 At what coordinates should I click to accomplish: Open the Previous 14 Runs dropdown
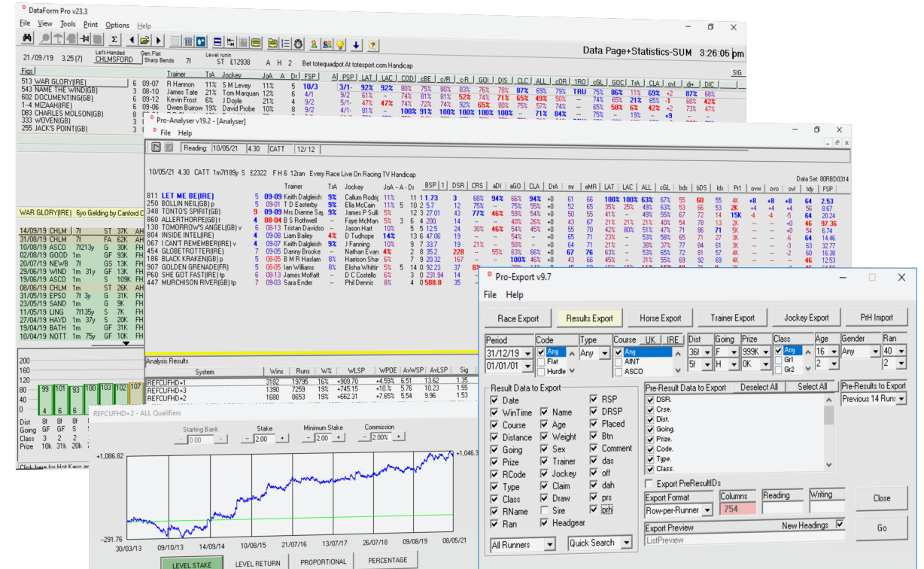point(901,399)
